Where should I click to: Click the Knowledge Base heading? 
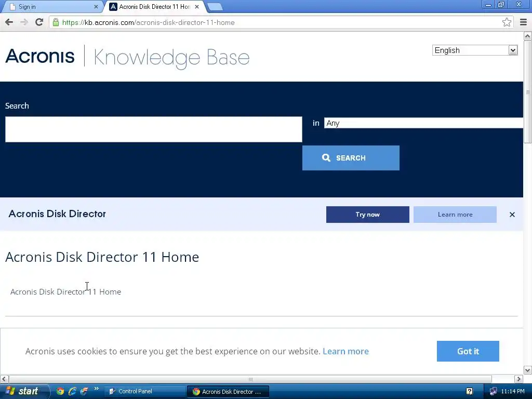pos(171,58)
